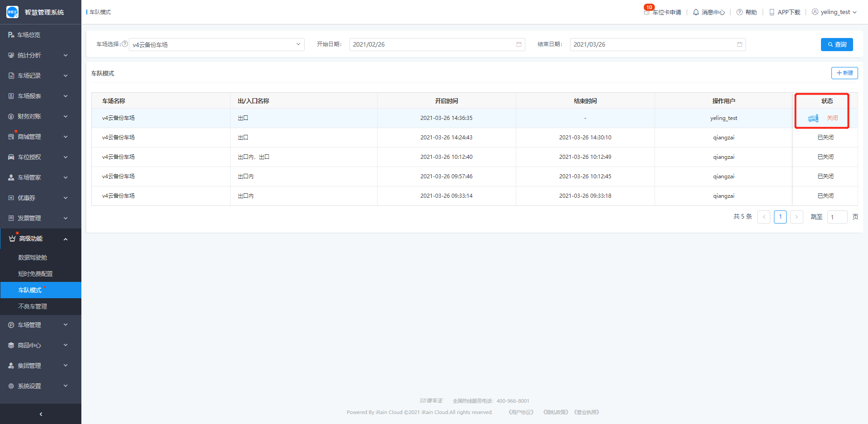Click the 消息中心 bell icon

point(696,12)
